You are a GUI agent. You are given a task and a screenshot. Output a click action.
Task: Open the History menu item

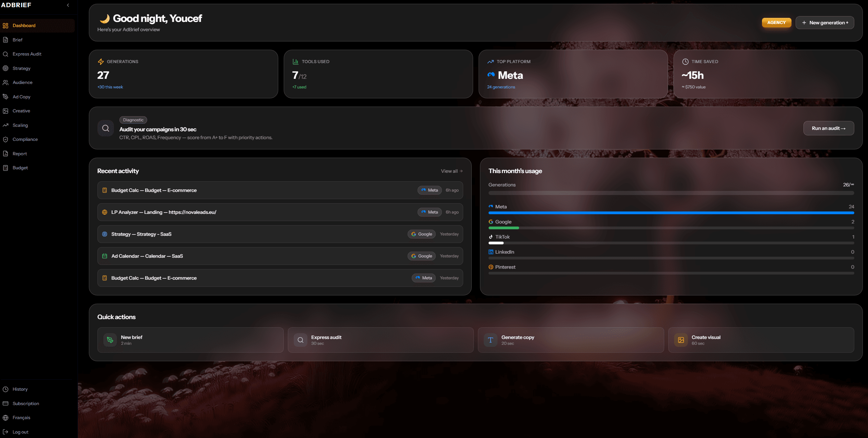pos(20,389)
